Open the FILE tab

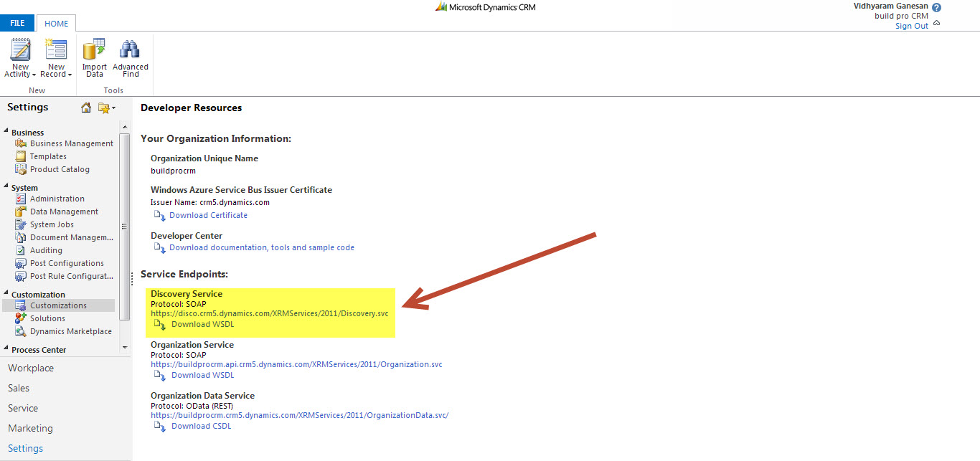point(17,23)
